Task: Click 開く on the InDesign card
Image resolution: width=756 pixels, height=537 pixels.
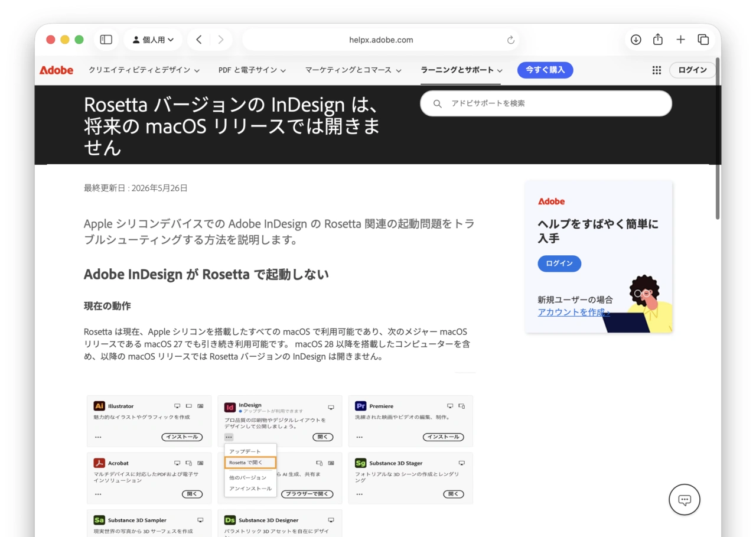Action: click(323, 437)
